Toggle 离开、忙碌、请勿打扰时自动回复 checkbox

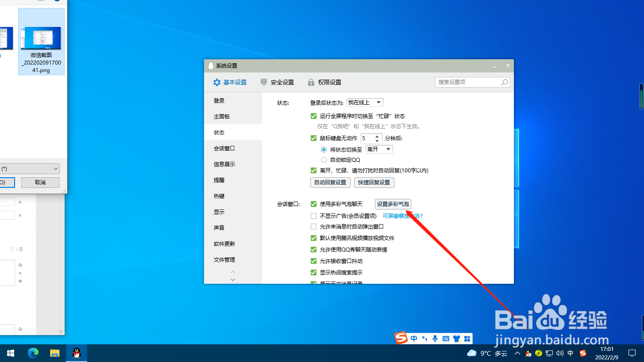[x=314, y=170]
